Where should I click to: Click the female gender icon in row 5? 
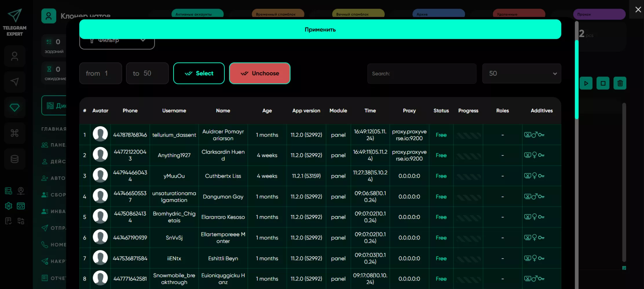pyautogui.click(x=535, y=217)
